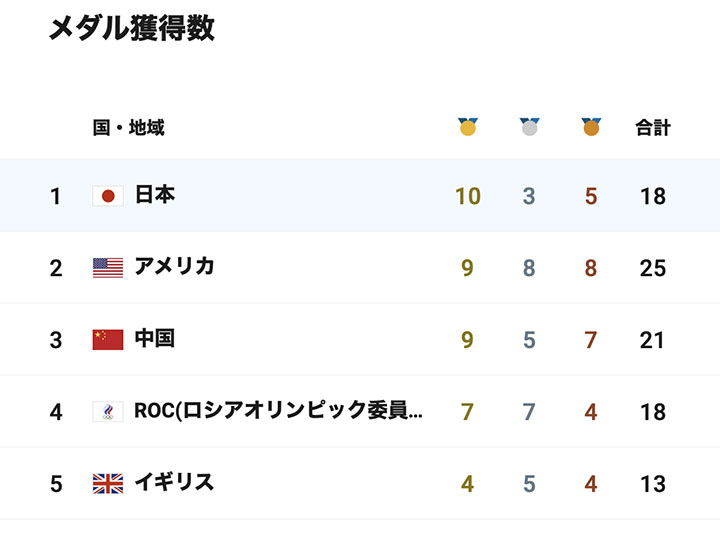Open the アメリカ country row
Screen dimensions: 720x537
coord(360,267)
